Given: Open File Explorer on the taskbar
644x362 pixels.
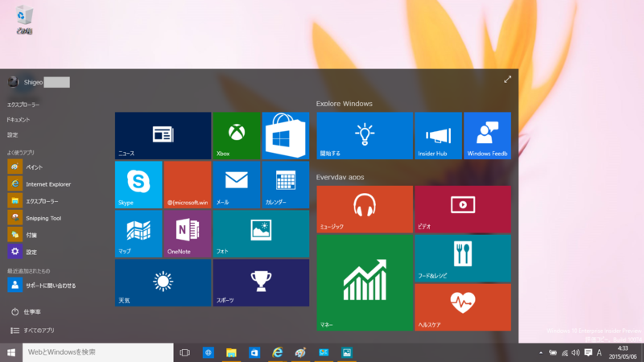Looking at the screenshot, I should pos(231,352).
